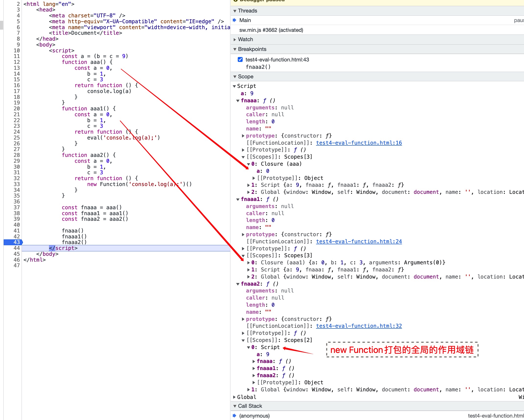Viewport: 524px width, 420px height.
Task: Collapse the Breakpoints section
Action: pos(235,49)
